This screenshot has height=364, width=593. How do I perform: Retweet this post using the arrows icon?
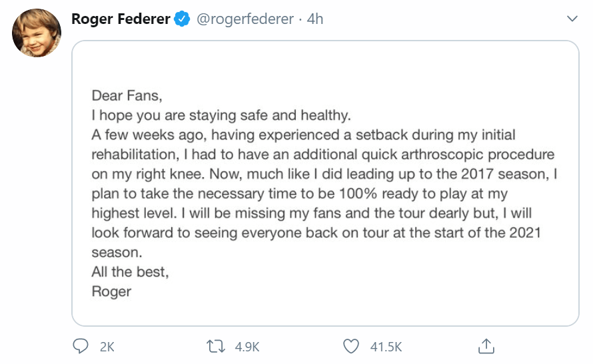[217, 346]
